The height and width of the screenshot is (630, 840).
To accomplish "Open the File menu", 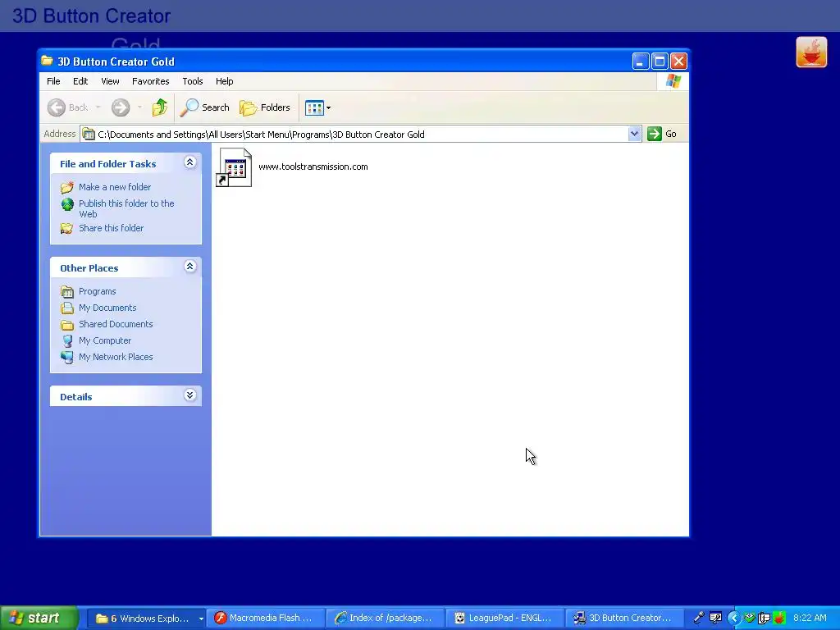I will tap(53, 81).
